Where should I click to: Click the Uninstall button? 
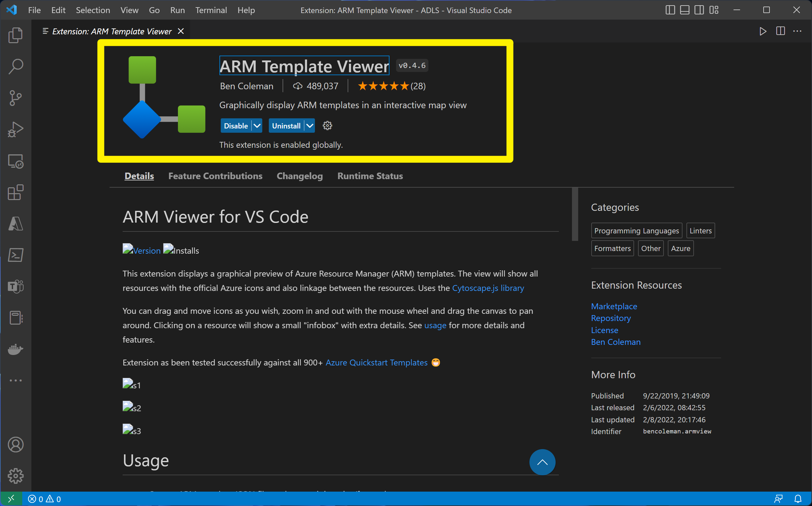click(286, 126)
